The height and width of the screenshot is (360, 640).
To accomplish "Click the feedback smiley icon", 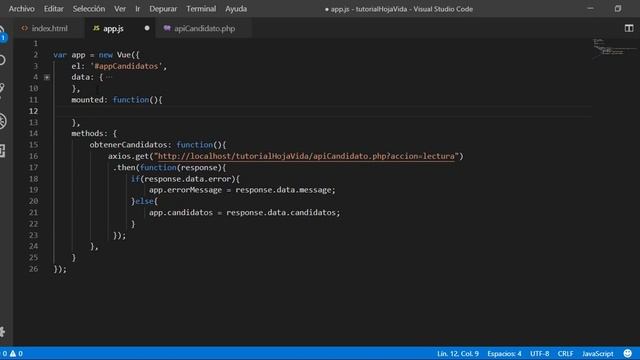I will pos(628,353).
